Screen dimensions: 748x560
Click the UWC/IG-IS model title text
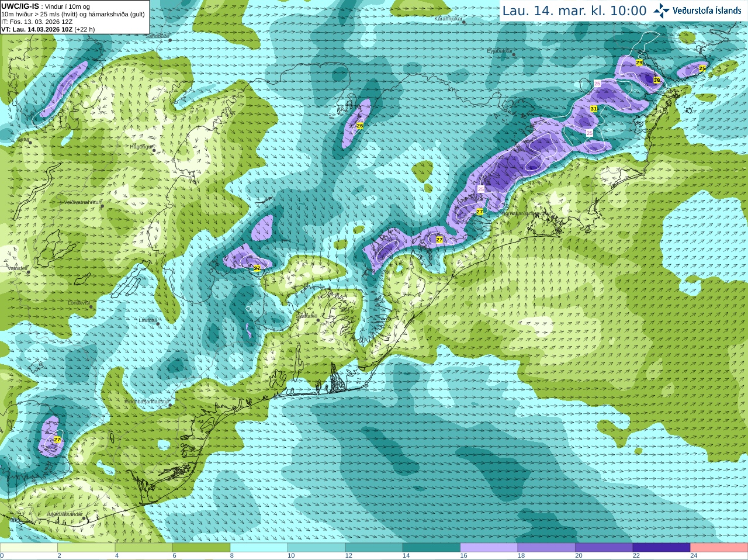20,6
